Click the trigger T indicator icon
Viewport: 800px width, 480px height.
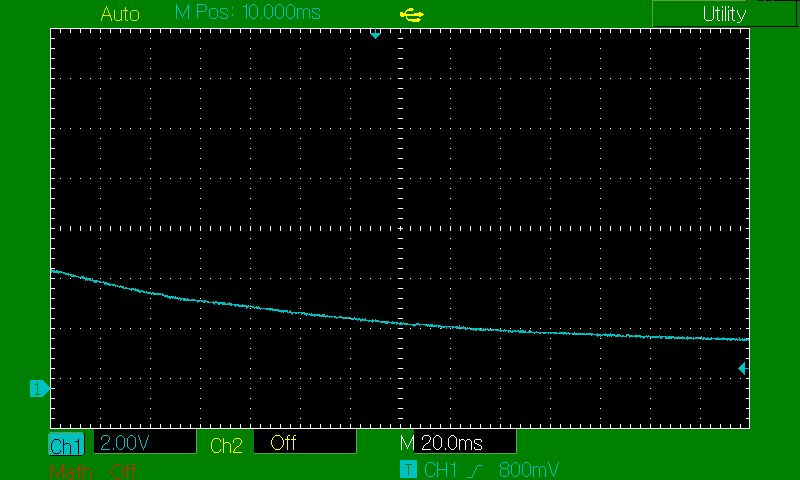[408, 469]
